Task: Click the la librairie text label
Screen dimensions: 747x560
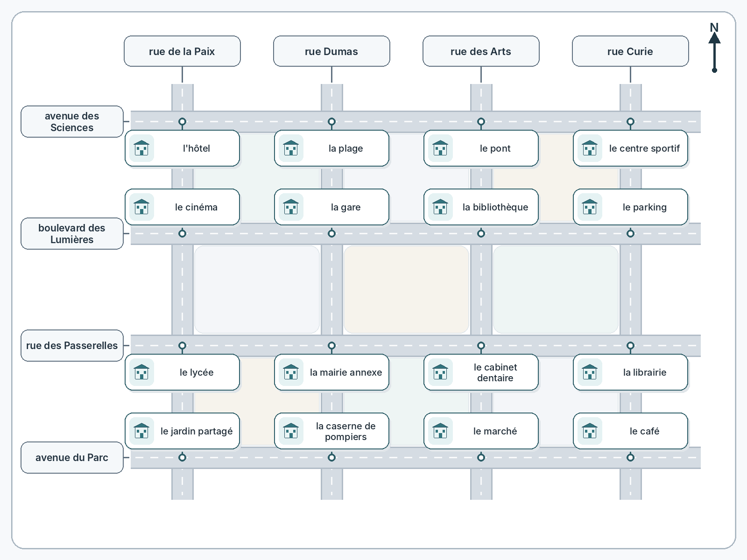Action: click(645, 372)
